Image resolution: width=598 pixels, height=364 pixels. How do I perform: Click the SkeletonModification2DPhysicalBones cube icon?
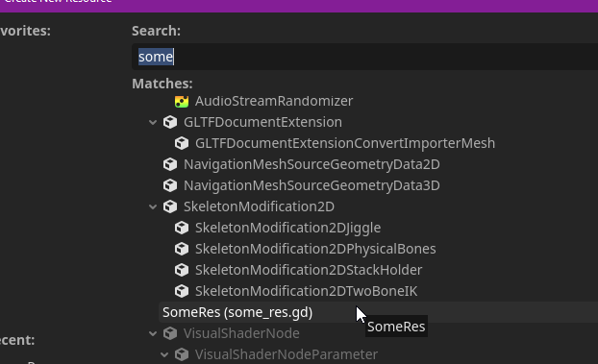(182, 249)
